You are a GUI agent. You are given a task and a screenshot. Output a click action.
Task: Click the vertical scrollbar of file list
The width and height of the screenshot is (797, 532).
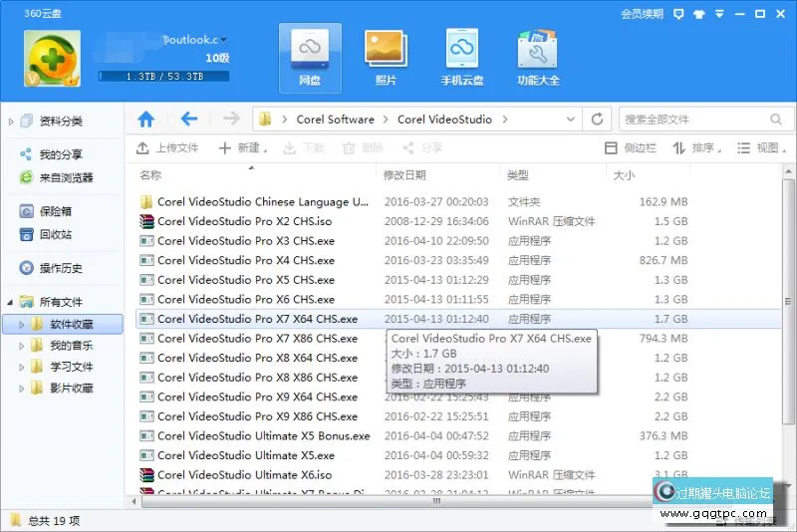(x=788, y=302)
